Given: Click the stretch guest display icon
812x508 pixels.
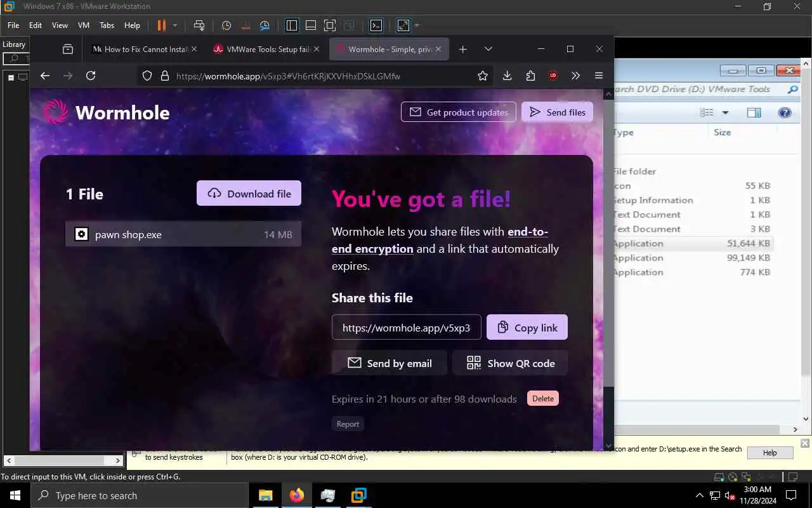Looking at the screenshot, I should 403,25.
